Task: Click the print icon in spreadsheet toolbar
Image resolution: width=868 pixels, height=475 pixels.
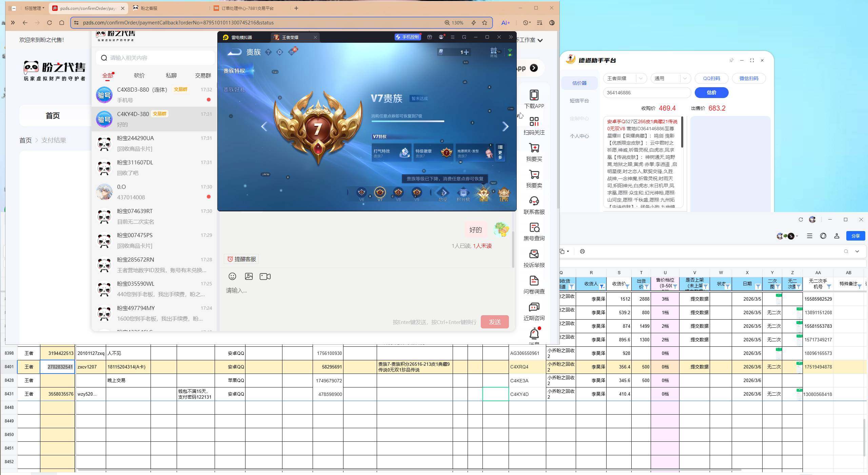Action: 582,251
